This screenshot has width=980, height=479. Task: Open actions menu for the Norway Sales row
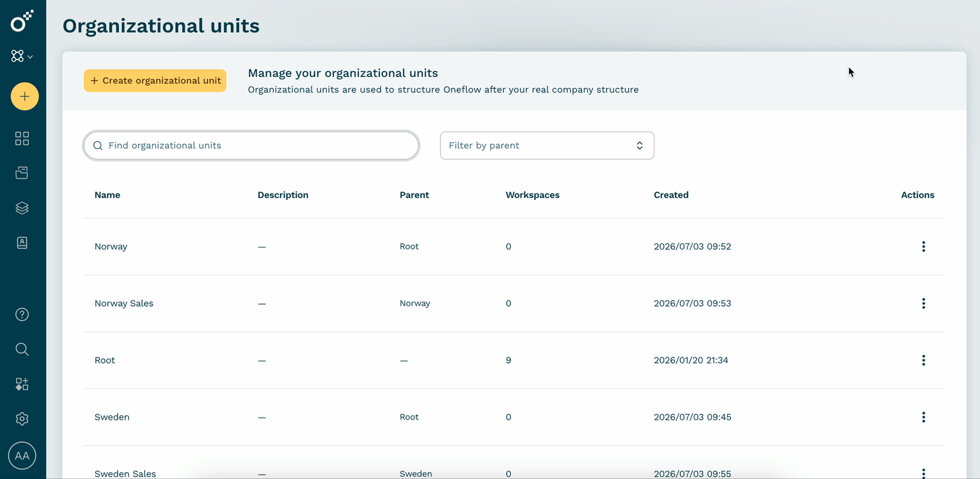(x=923, y=303)
